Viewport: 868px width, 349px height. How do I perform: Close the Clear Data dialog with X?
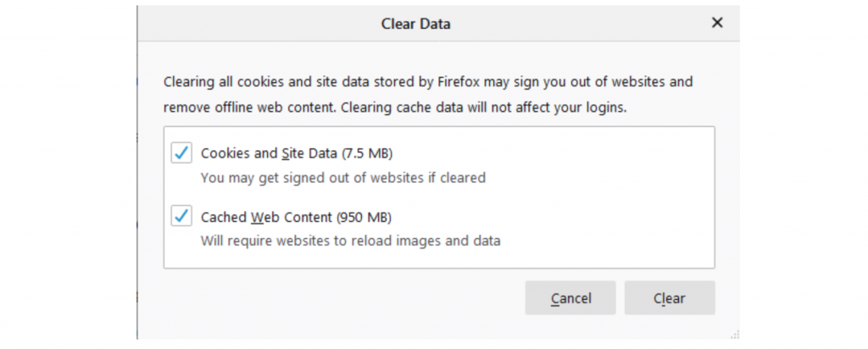coord(717,24)
